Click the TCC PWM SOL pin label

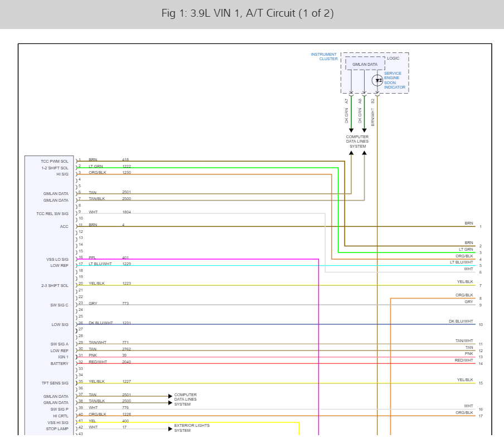[55, 161]
